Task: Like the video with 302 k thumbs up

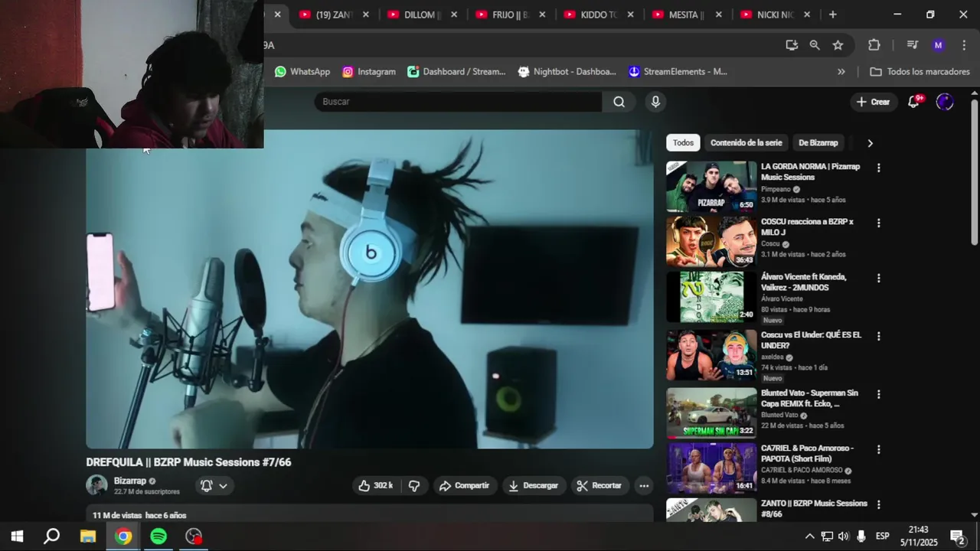Action: (375, 485)
